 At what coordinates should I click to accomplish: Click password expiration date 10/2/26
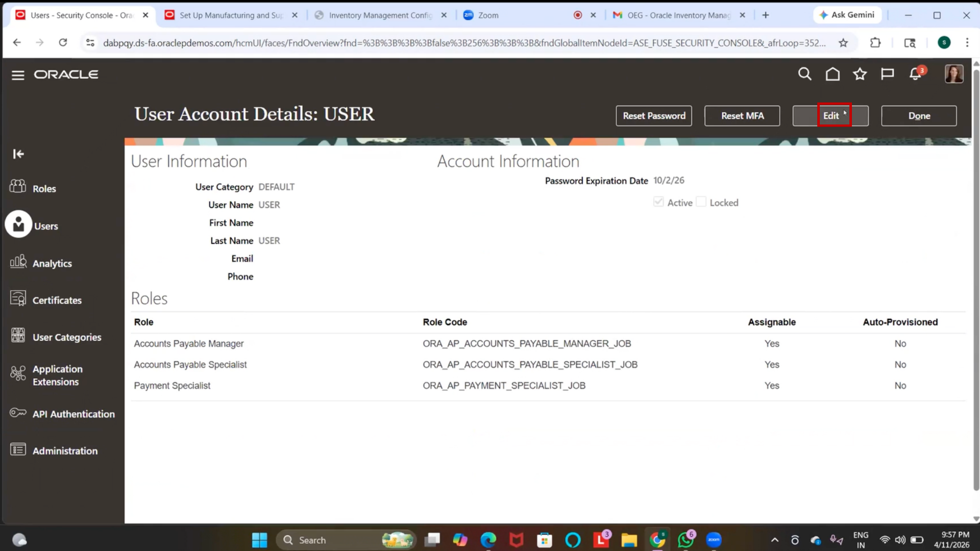tap(669, 181)
